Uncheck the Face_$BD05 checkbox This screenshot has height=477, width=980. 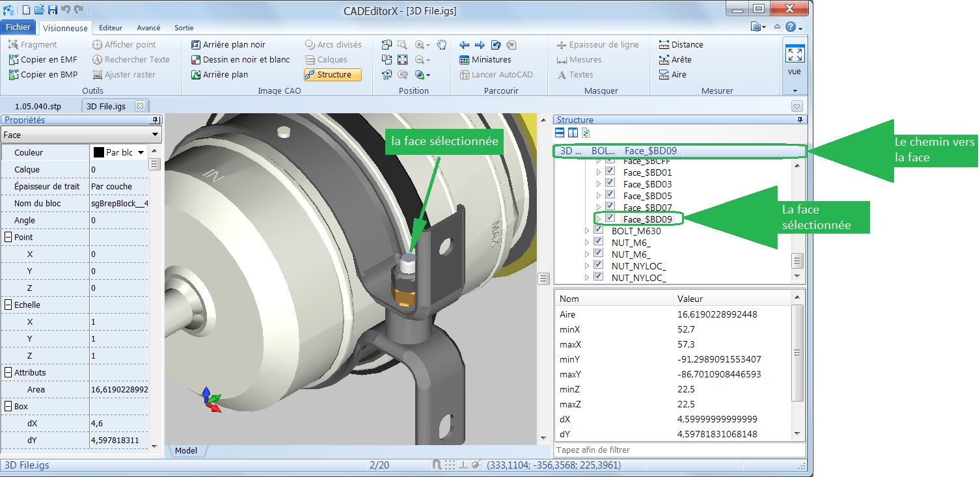pos(610,195)
